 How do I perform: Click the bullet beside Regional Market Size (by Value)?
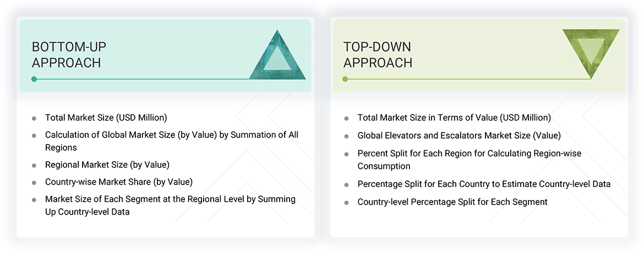(x=34, y=165)
